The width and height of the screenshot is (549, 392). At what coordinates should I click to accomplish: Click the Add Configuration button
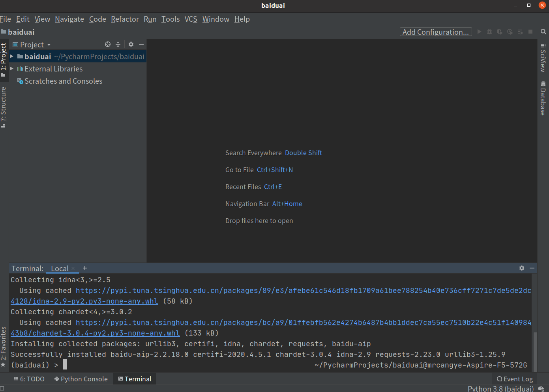435,32
